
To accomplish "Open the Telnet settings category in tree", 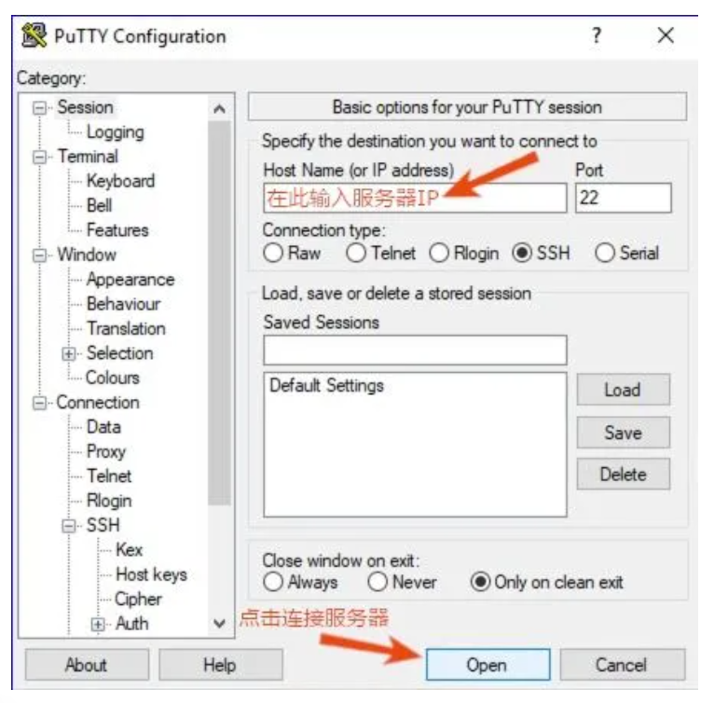I will [x=109, y=476].
